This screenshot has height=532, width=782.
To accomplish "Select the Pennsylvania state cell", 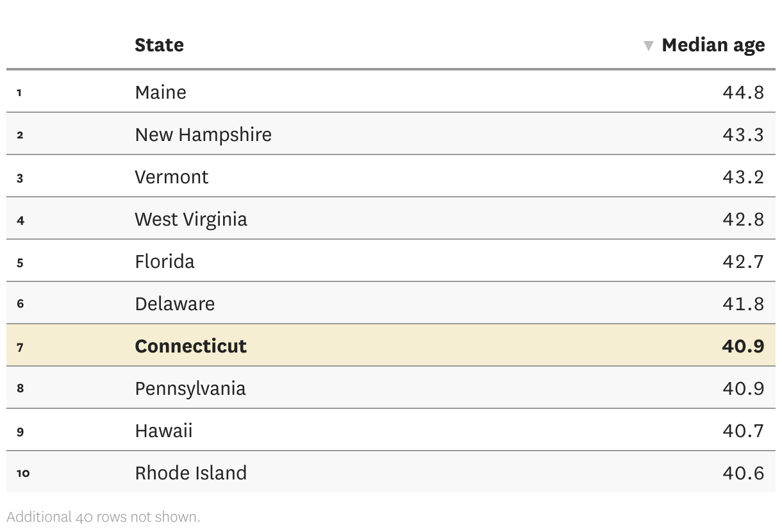I will (190, 388).
